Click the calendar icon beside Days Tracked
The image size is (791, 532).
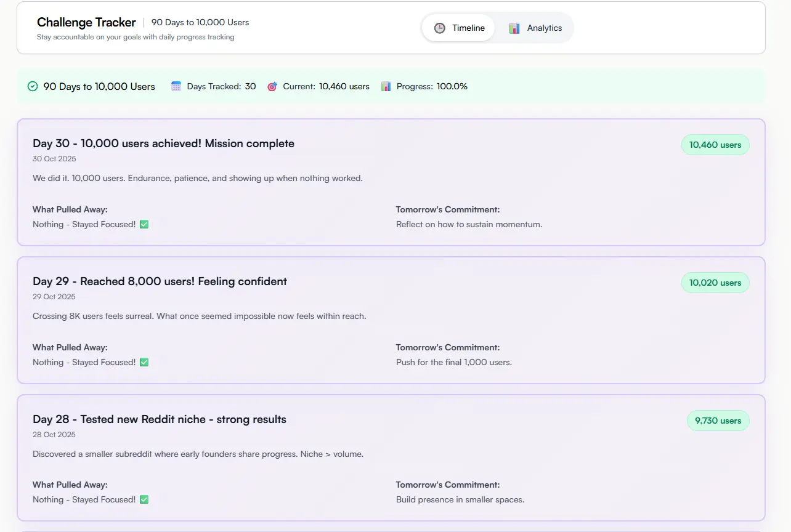coord(176,87)
